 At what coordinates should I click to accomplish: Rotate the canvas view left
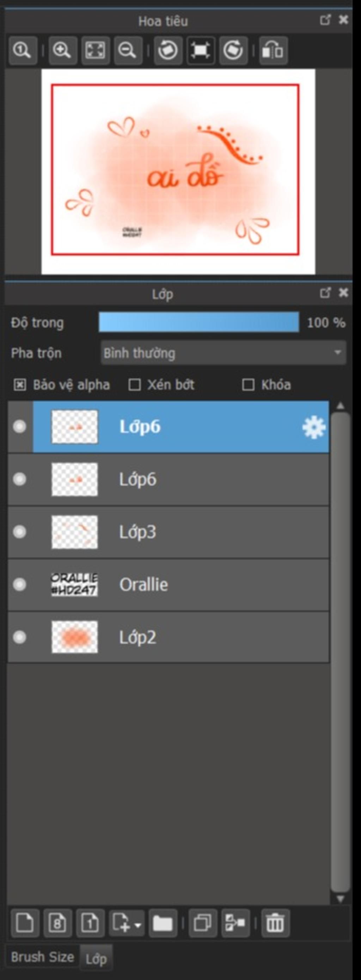tap(168, 50)
